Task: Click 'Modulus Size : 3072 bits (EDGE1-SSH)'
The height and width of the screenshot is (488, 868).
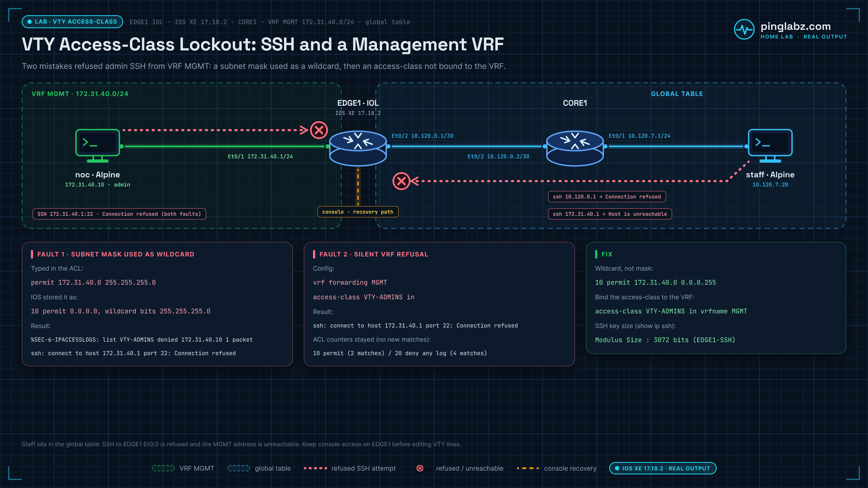Action: pyautogui.click(x=665, y=340)
